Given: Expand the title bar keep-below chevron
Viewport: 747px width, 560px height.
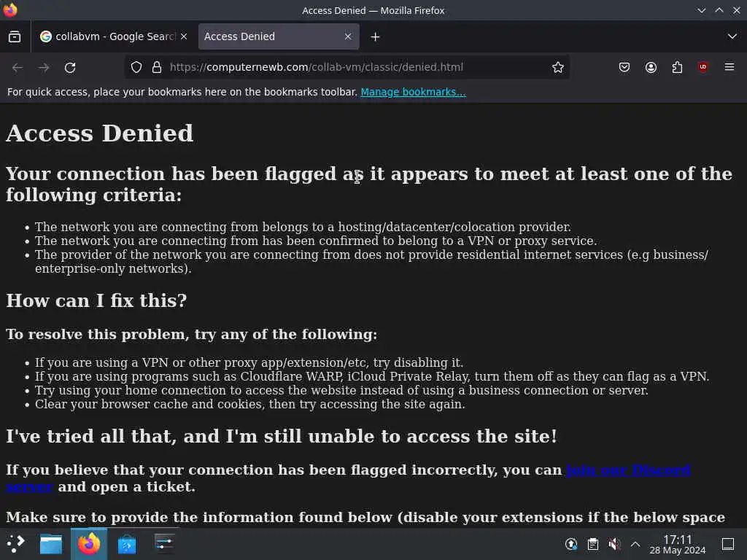Looking at the screenshot, I should point(701,10).
